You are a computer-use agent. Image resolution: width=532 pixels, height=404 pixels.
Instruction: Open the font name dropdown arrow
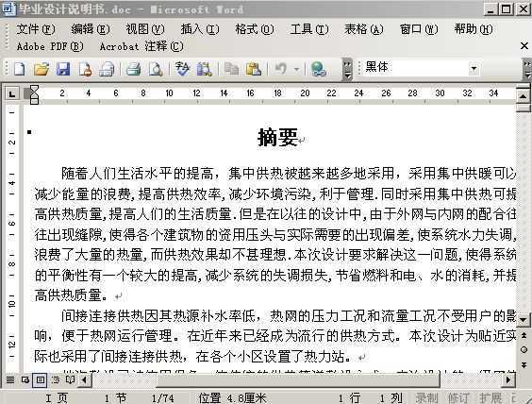474,69
